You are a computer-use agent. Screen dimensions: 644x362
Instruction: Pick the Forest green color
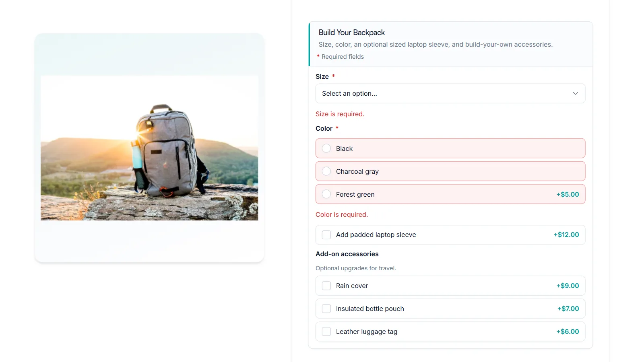(x=450, y=194)
